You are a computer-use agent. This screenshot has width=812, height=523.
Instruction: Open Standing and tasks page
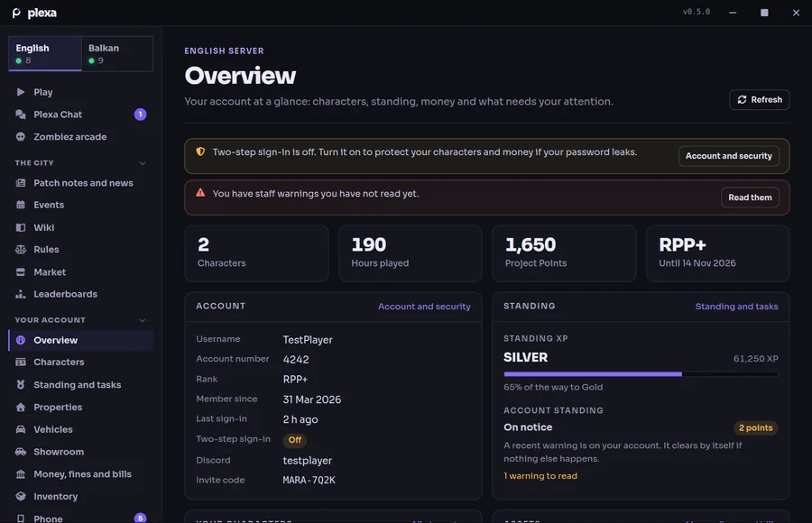pyautogui.click(x=81, y=385)
